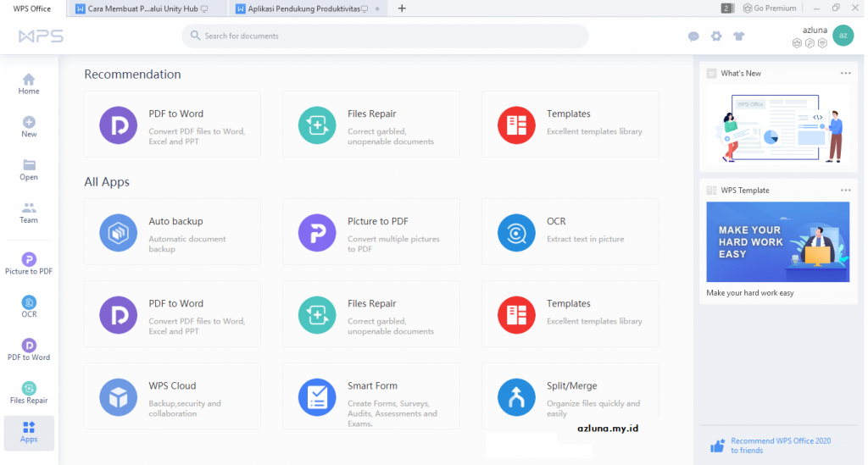This screenshot has width=868, height=465.
Task: Click the WPS Template panel title
Action: tap(744, 191)
